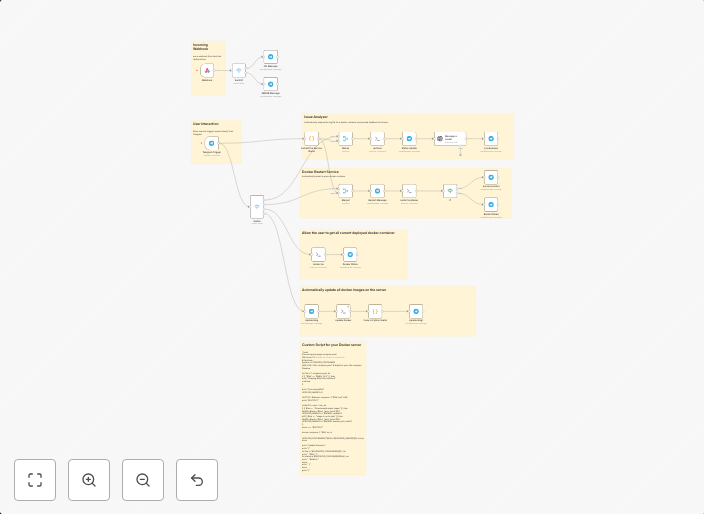The image size is (704, 514).
Task: Click the curly-braces node in Issue Analyzer
Action: click(311, 139)
